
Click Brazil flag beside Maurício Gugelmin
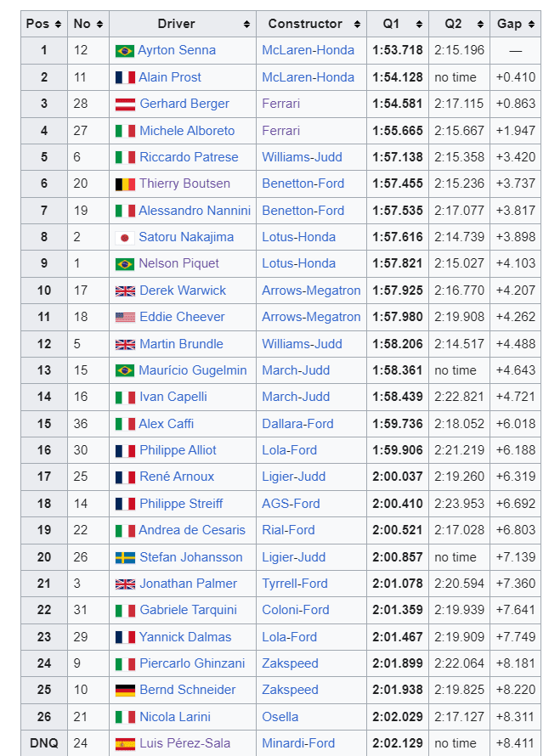[x=125, y=370]
